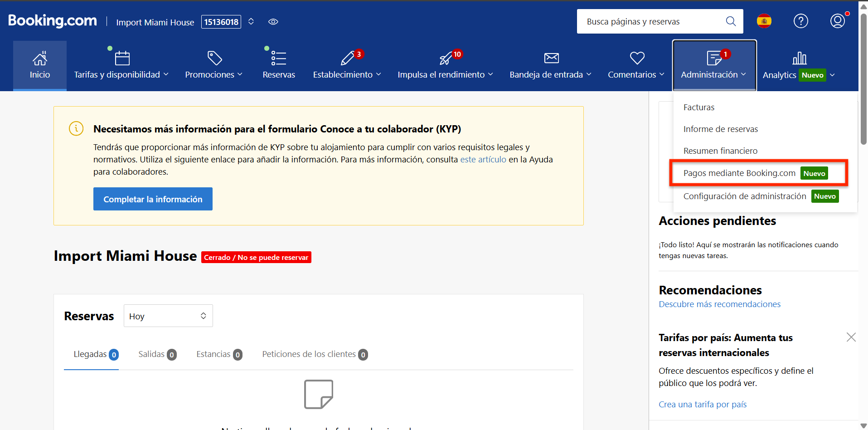Toggle the eye icon next to property ID
Image resolution: width=868 pixels, height=430 pixels.
[x=273, y=22]
